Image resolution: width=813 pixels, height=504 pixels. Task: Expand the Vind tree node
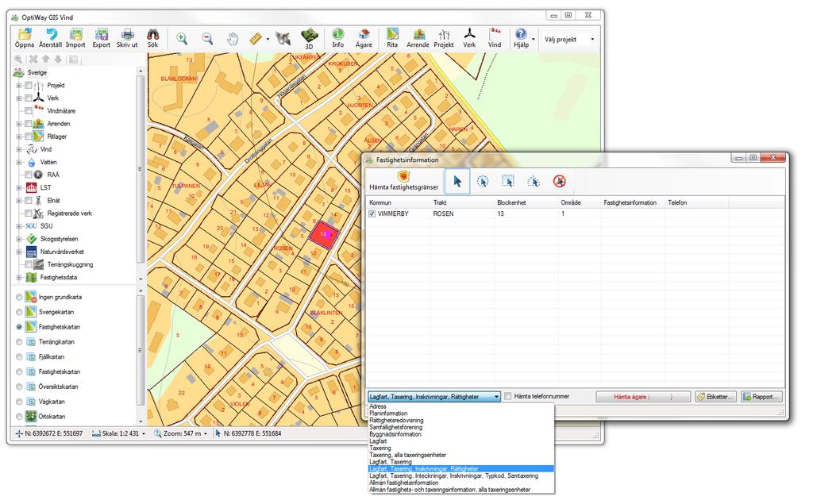point(19,149)
